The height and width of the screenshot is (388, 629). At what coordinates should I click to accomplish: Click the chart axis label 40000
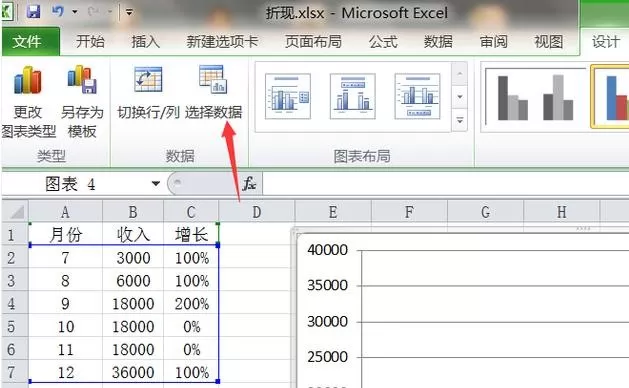(x=327, y=250)
